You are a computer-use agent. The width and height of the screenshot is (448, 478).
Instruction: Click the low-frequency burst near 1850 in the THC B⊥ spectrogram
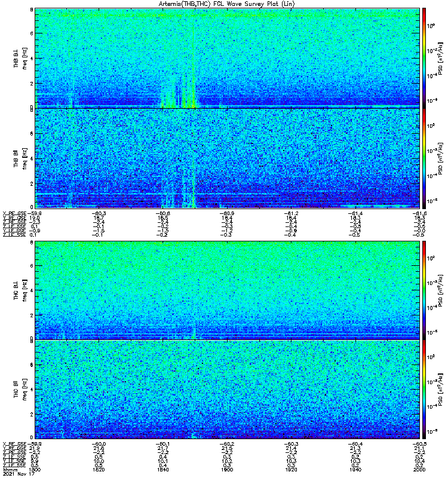point(194,333)
